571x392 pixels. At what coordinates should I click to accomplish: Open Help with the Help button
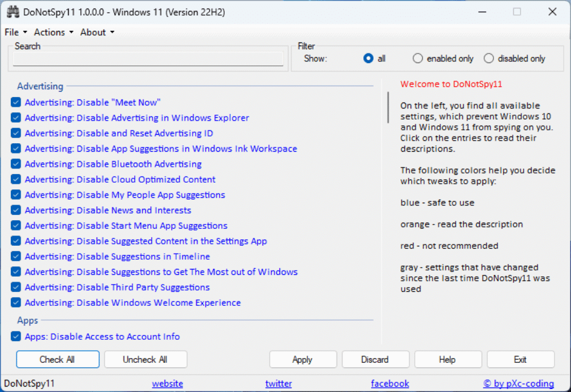[448, 359]
